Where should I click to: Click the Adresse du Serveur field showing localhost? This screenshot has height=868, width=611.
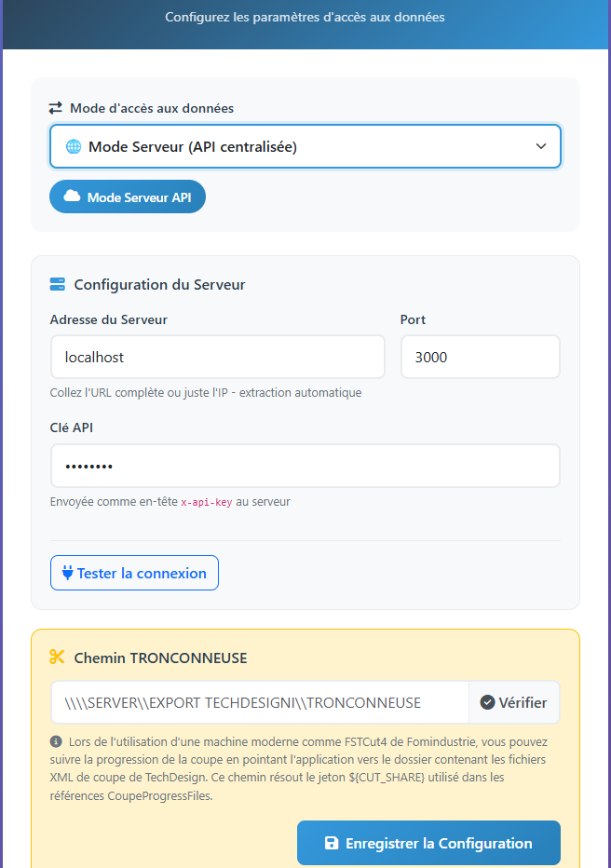(x=217, y=357)
